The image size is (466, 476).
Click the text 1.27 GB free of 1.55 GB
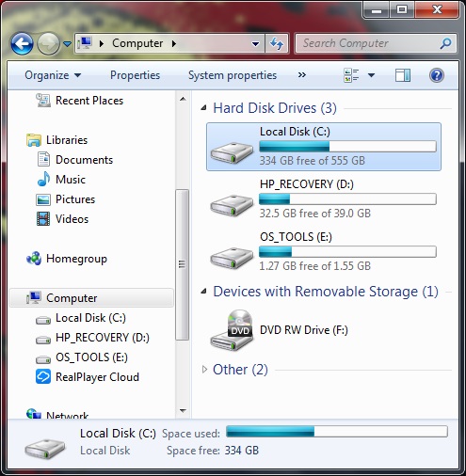[314, 266]
